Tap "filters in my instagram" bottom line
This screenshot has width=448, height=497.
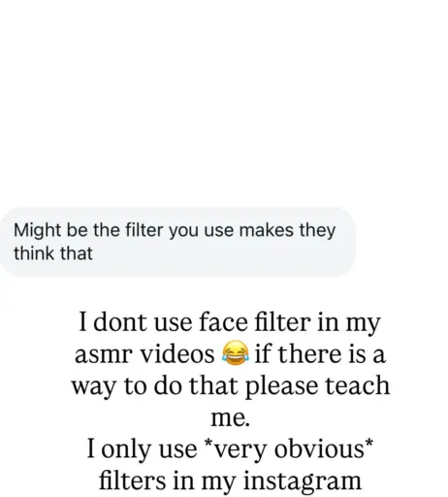point(230,480)
